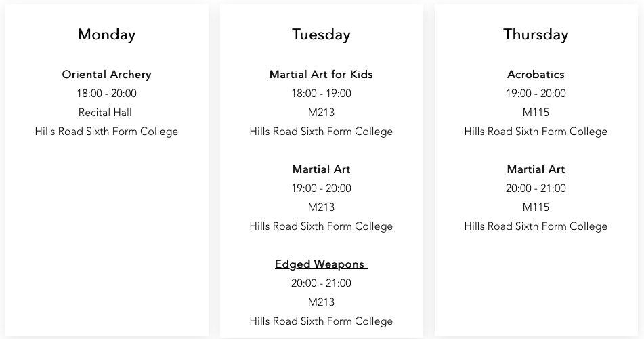Click M115 room under Acrobatics

[x=536, y=113]
